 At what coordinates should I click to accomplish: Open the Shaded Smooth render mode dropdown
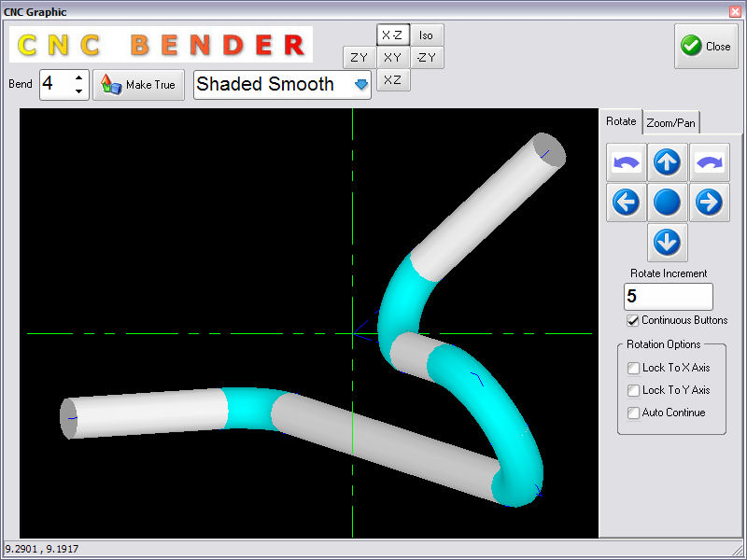click(x=361, y=85)
